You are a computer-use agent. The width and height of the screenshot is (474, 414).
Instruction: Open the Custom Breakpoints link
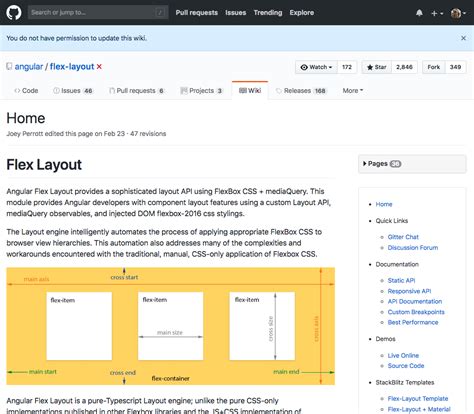click(x=416, y=312)
